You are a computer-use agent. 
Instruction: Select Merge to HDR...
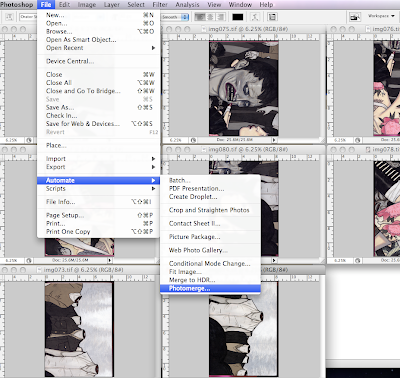point(210,280)
